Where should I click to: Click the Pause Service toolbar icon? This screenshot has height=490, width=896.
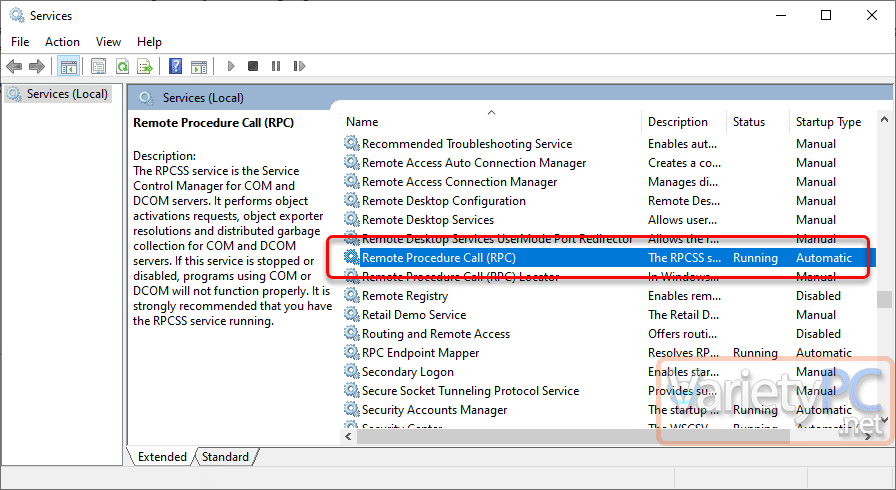click(x=276, y=66)
